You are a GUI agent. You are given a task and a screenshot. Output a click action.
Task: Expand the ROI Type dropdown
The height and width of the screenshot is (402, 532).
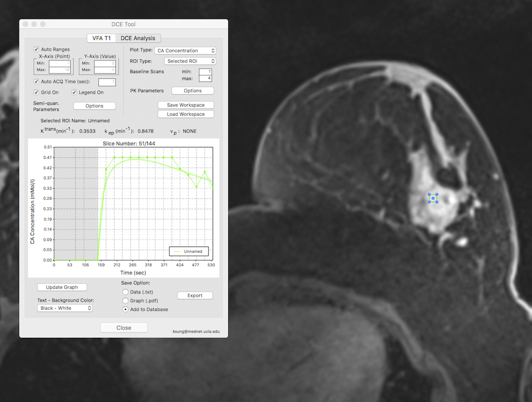[x=190, y=61]
